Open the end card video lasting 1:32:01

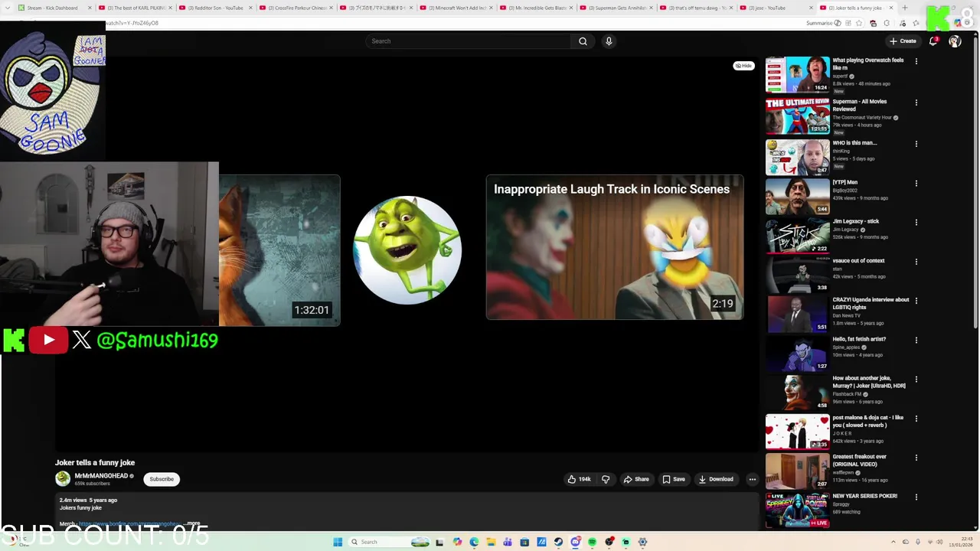pyautogui.click(x=279, y=250)
